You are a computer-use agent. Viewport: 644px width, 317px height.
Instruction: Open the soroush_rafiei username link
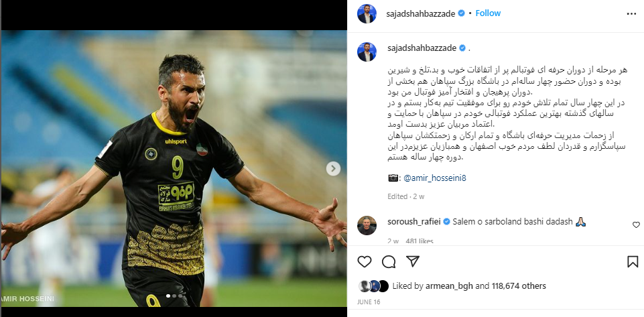tap(414, 222)
